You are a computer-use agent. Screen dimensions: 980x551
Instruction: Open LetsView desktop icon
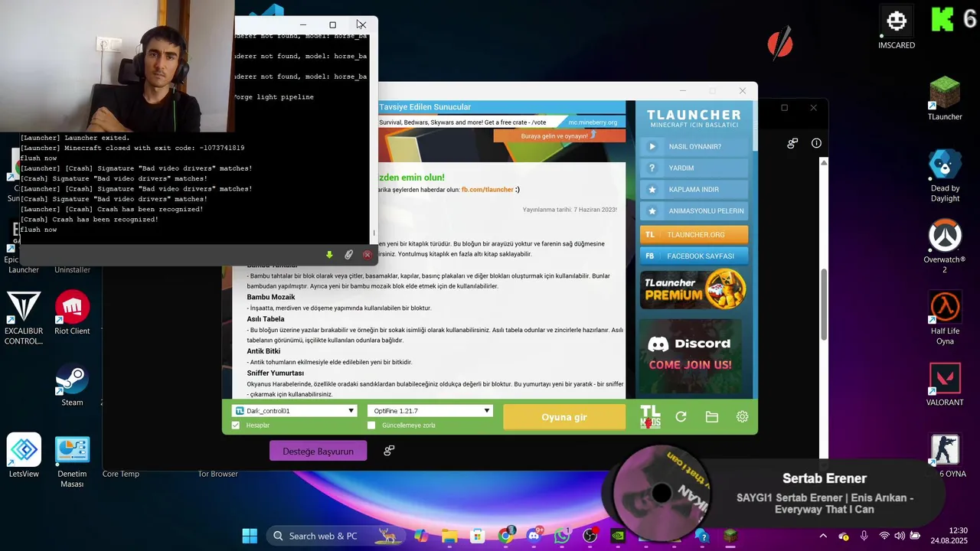24,455
